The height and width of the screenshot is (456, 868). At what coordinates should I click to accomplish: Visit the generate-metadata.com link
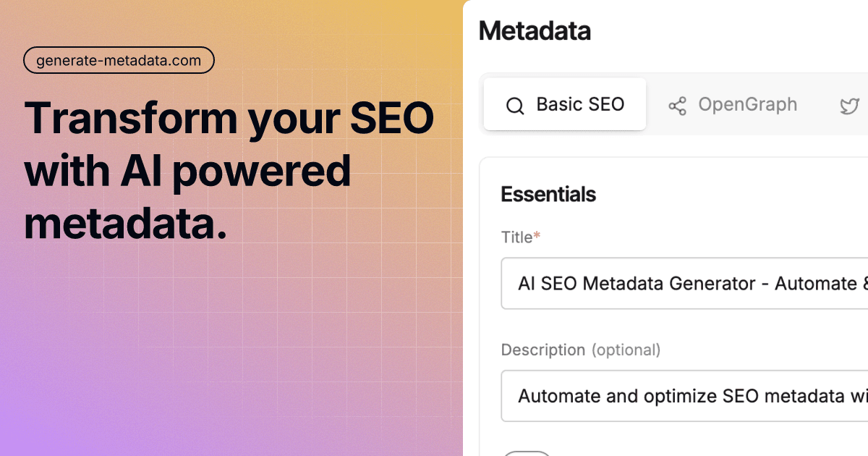click(119, 60)
